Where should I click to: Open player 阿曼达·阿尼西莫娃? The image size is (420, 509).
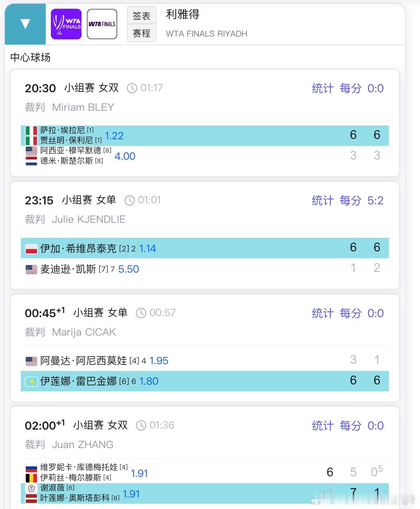(x=84, y=361)
